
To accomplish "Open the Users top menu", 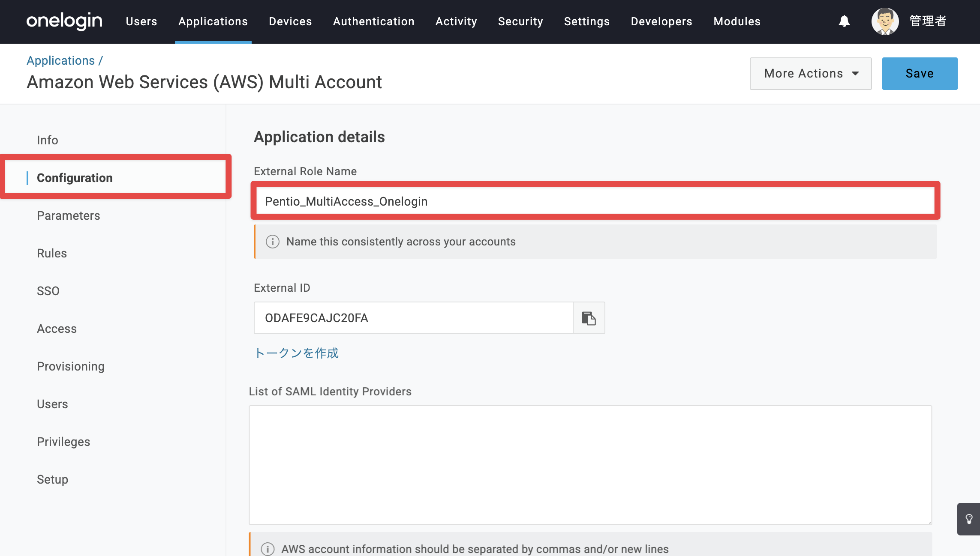I will pyautogui.click(x=141, y=21).
